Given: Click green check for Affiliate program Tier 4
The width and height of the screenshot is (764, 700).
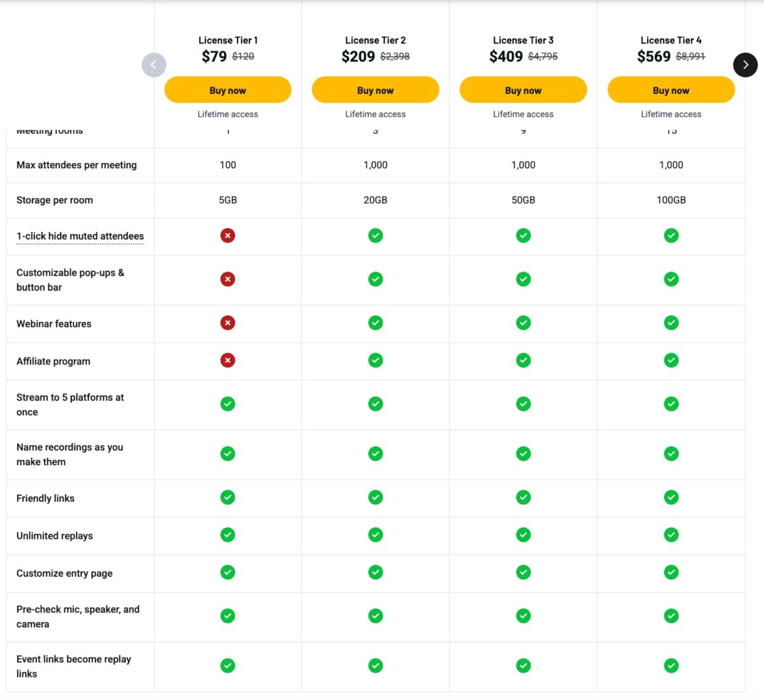Looking at the screenshot, I should (671, 361).
